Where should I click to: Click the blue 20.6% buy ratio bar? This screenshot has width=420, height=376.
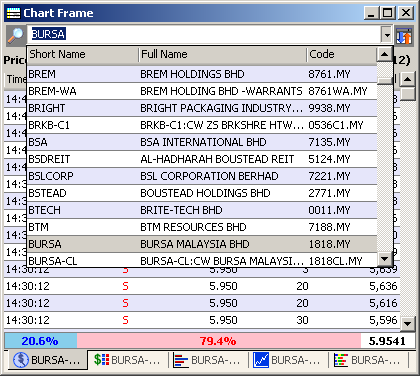pos(41,341)
